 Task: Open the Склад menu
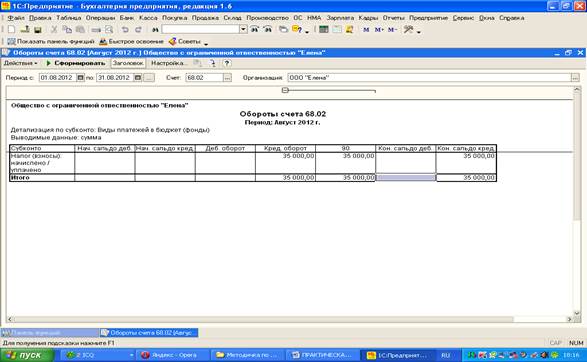click(x=232, y=18)
